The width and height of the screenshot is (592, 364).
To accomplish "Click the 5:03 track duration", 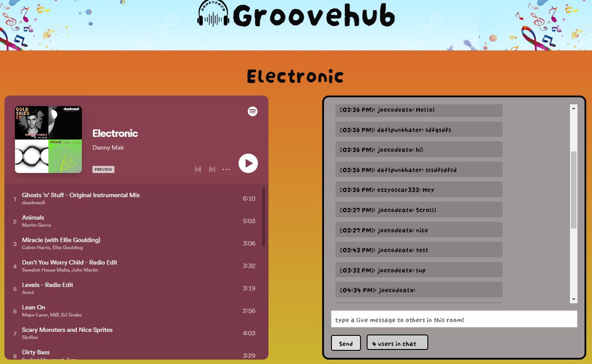I will pos(249,221).
